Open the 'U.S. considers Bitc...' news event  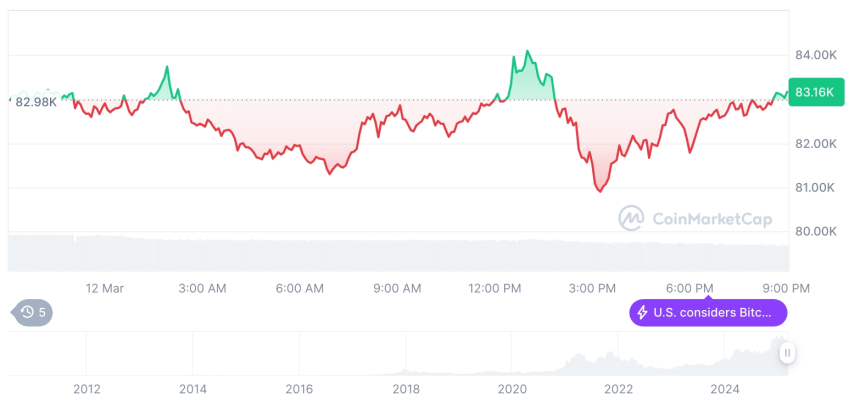[712, 313]
